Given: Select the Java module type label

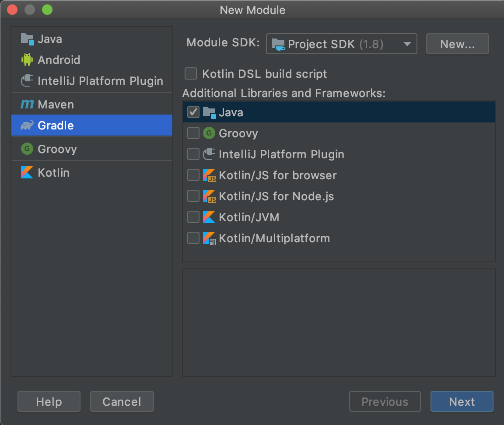Looking at the screenshot, I should [50, 39].
